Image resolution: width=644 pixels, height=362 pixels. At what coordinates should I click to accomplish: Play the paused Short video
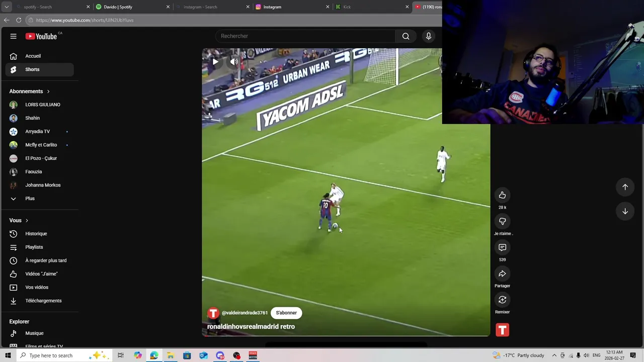pos(215,62)
